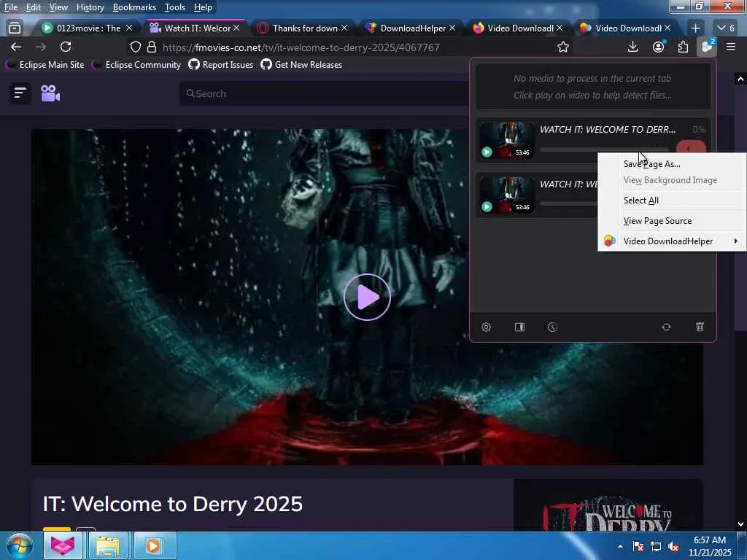The width and height of the screenshot is (747, 560).
Task: Click the fmovies Search field
Action: [x=324, y=93]
